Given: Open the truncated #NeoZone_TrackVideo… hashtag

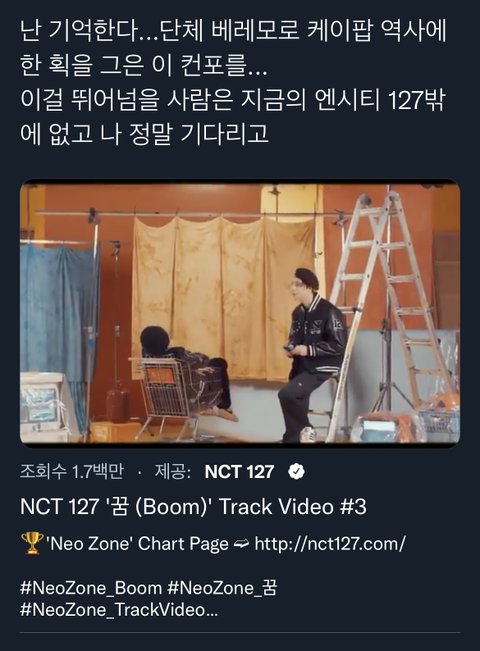Looking at the screenshot, I should pos(119,610).
